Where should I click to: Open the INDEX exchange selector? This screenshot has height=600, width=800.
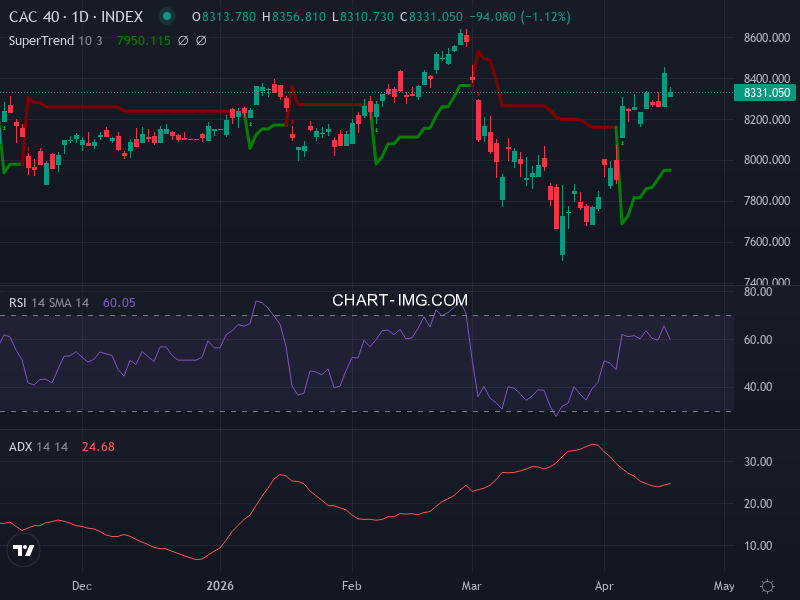tap(123, 16)
